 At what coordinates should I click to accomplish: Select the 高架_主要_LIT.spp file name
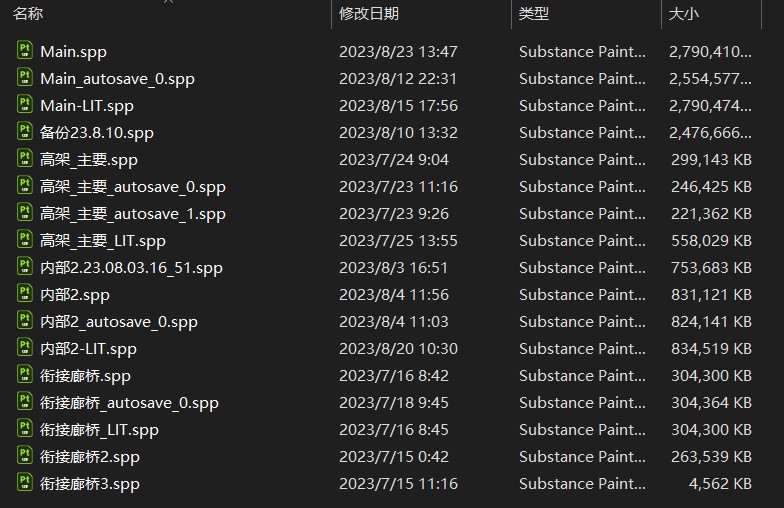[x=103, y=240]
